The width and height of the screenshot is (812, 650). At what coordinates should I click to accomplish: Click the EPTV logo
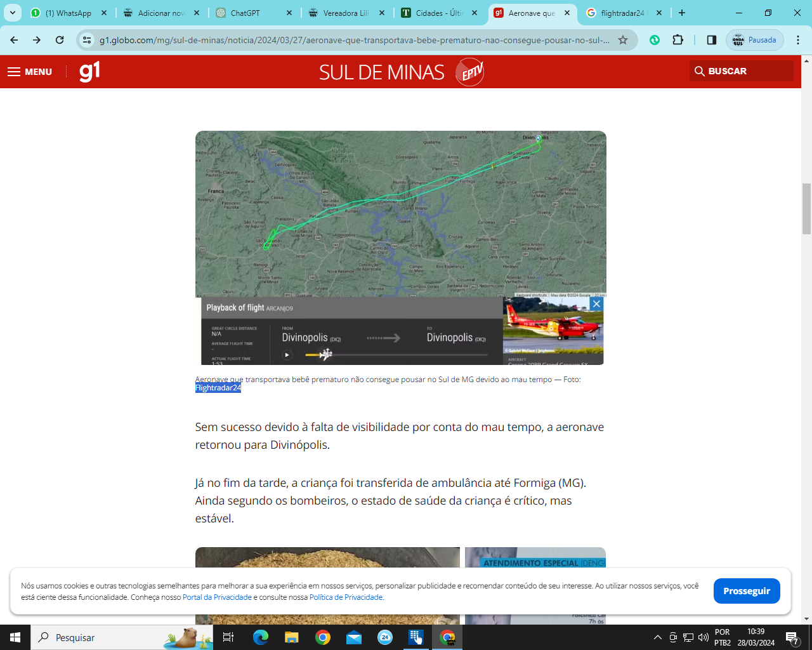[x=469, y=72]
